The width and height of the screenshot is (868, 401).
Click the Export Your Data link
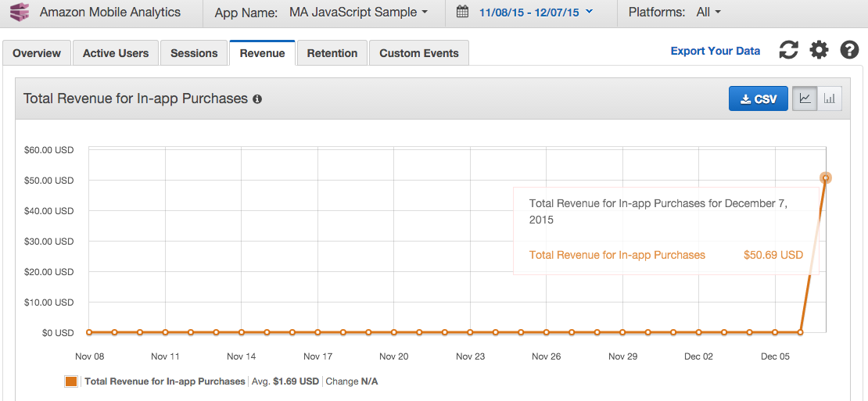point(716,51)
